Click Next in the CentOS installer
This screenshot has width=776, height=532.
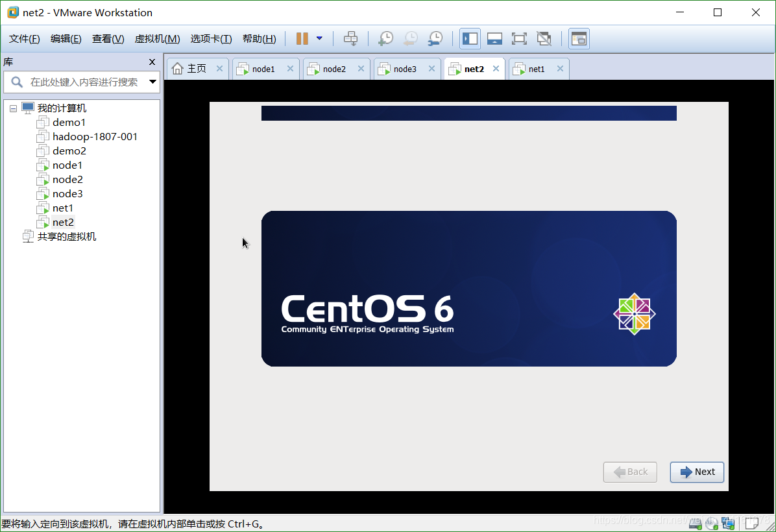click(697, 472)
